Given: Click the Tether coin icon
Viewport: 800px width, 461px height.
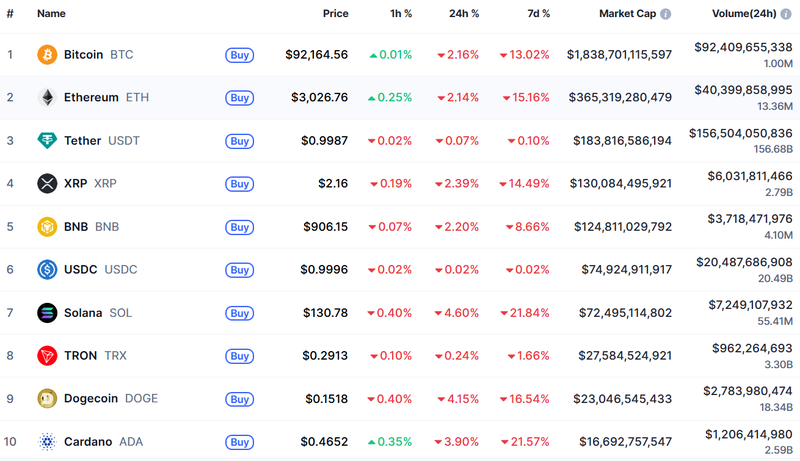Looking at the screenshot, I should pyautogui.click(x=47, y=140).
